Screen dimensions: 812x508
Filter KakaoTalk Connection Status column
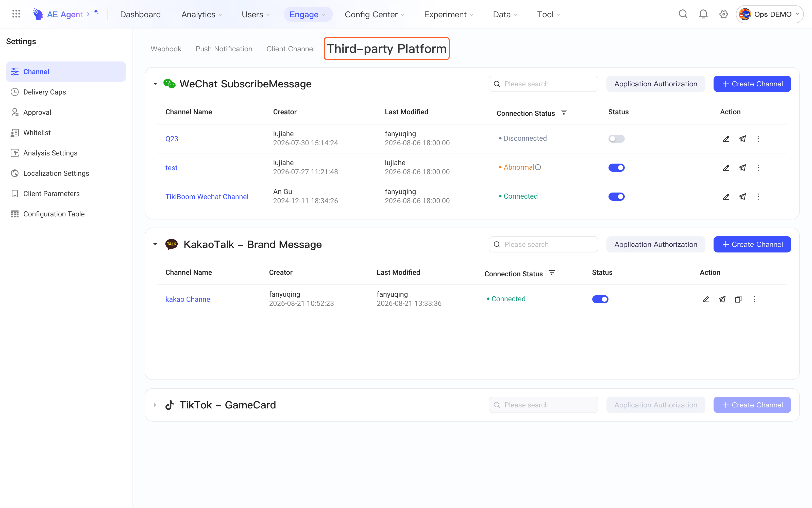pyautogui.click(x=552, y=273)
